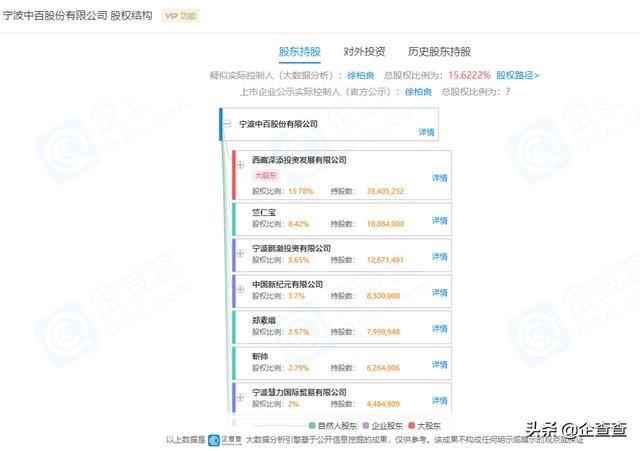
Task: Click the 18,884,000 share count
Action: [x=385, y=224]
